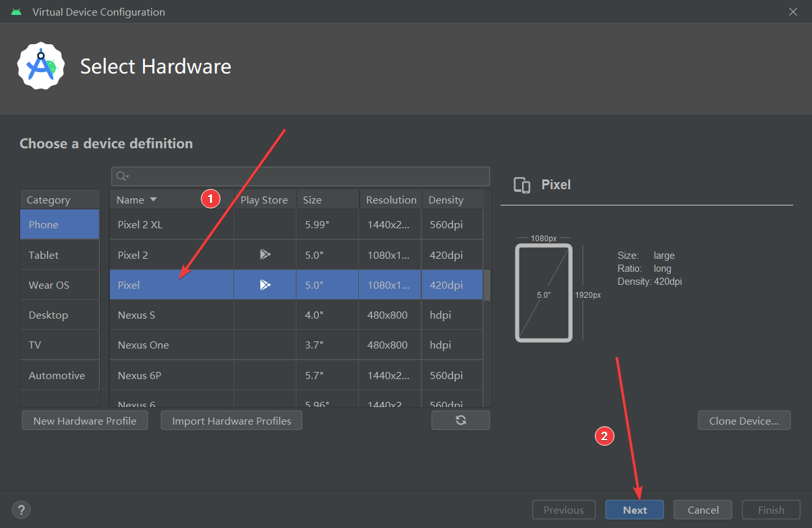Image resolution: width=812 pixels, height=528 pixels.
Task: Click the Resolution column header
Action: pyautogui.click(x=391, y=200)
